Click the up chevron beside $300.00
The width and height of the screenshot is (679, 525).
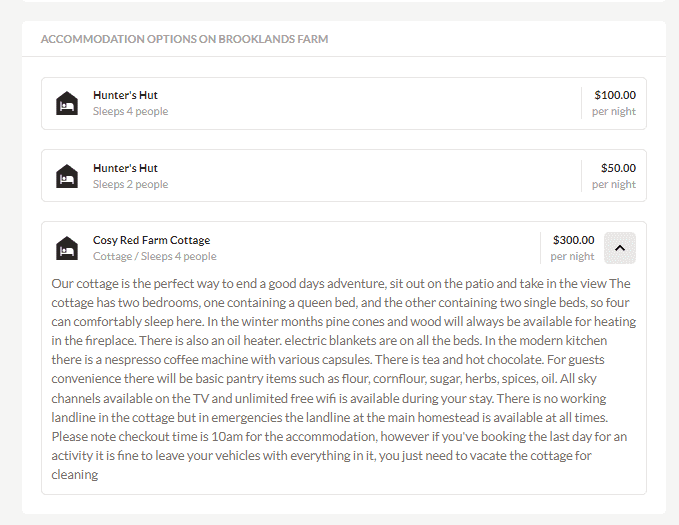[620, 248]
